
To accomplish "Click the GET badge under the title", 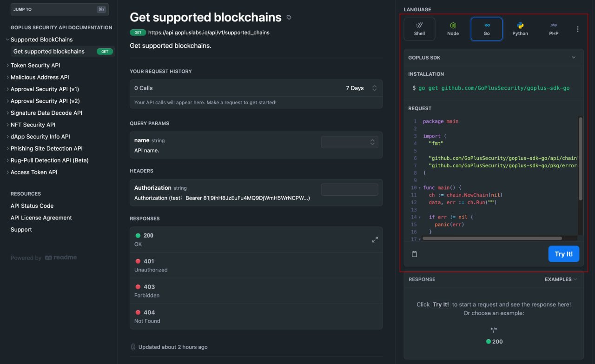I will click(x=138, y=33).
